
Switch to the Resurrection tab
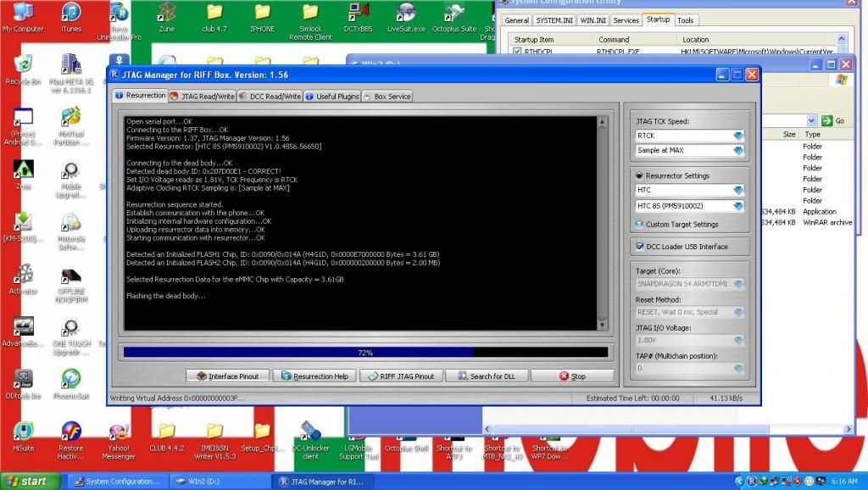141,95
